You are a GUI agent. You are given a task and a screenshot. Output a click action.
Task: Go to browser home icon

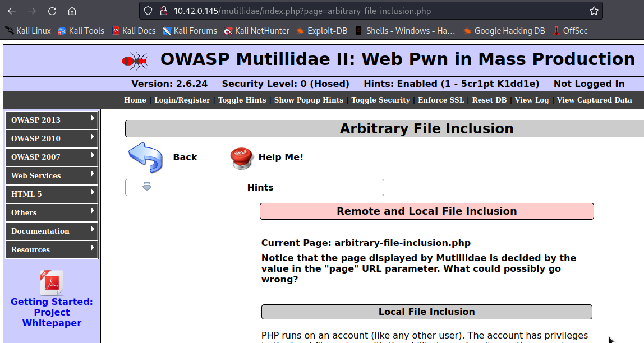coord(72,11)
